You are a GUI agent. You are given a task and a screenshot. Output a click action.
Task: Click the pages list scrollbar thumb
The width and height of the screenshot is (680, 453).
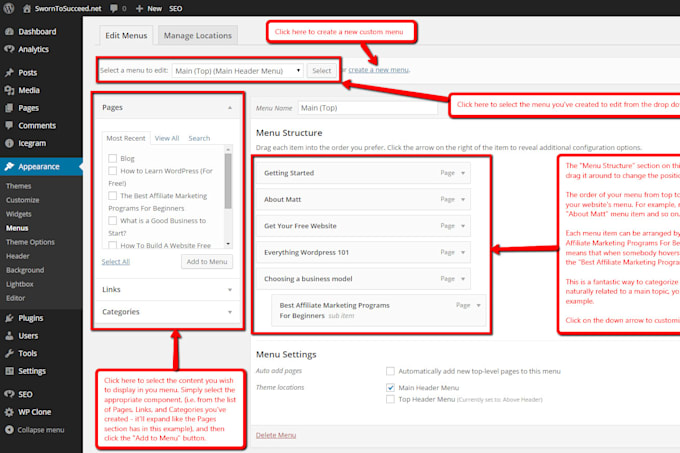click(228, 181)
